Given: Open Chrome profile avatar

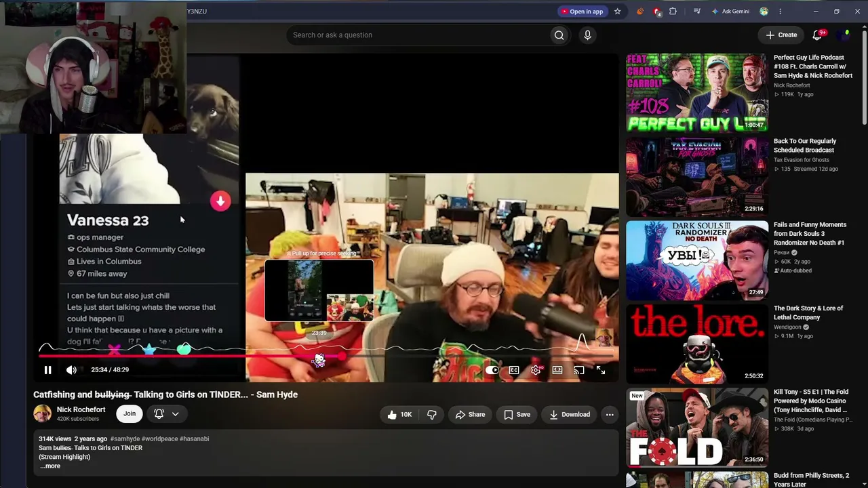Looking at the screenshot, I should 764,12.
